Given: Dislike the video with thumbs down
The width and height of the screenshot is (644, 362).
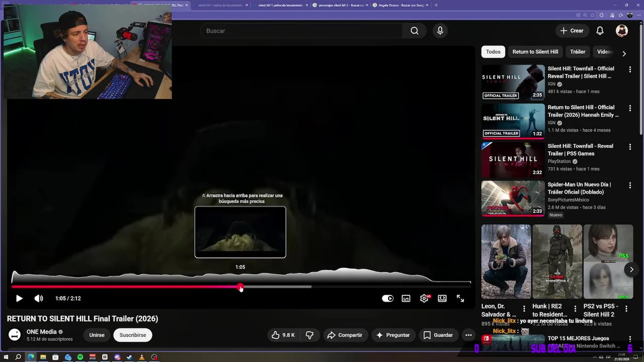Looking at the screenshot, I should point(310,335).
